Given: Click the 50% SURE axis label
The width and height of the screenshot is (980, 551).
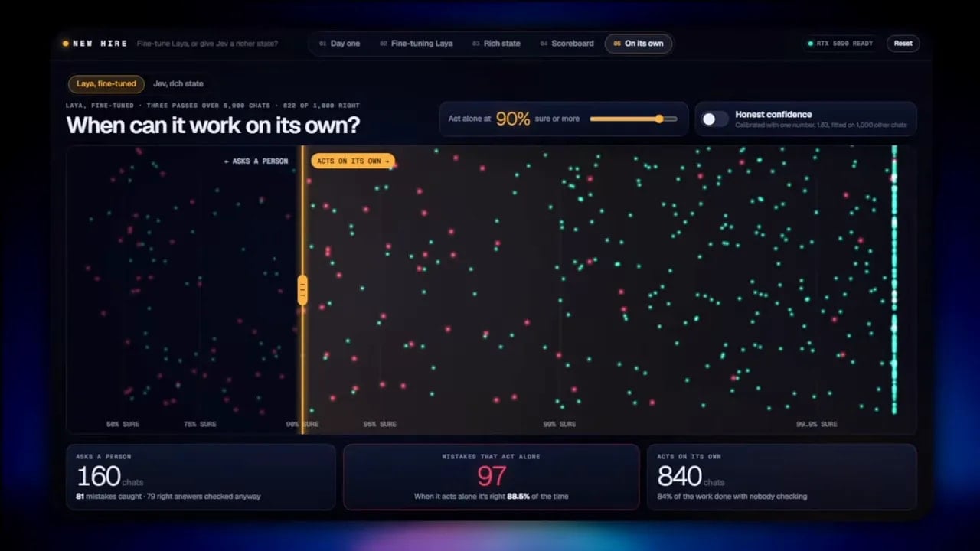Looking at the screenshot, I should click(x=122, y=424).
